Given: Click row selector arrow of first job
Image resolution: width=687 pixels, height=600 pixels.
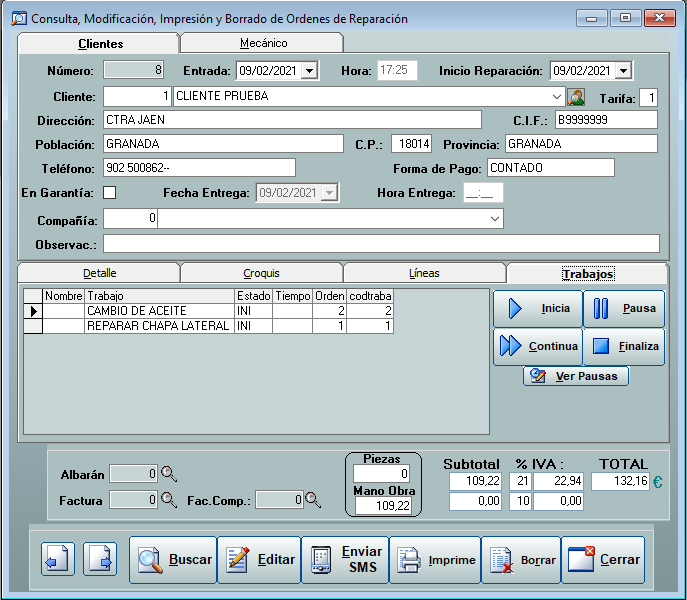Looking at the screenshot, I should pyautogui.click(x=33, y=311).
